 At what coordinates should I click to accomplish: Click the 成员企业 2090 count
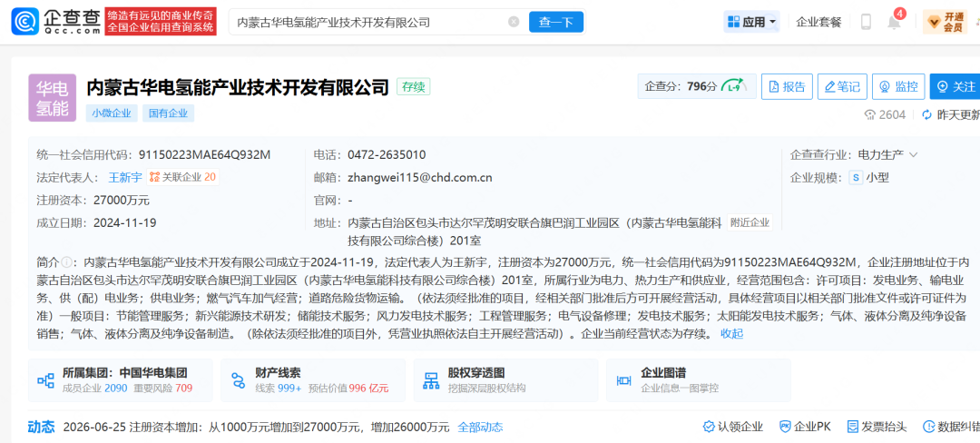tap(116, 388)
